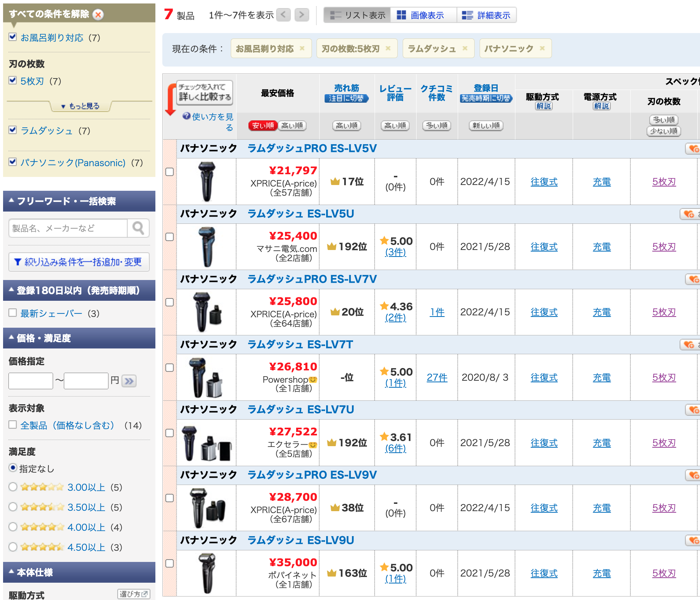Open 駆動方式 解説 explanation badge
The height and width of the screenshot is (600, 700).
(x=544, y=106)
